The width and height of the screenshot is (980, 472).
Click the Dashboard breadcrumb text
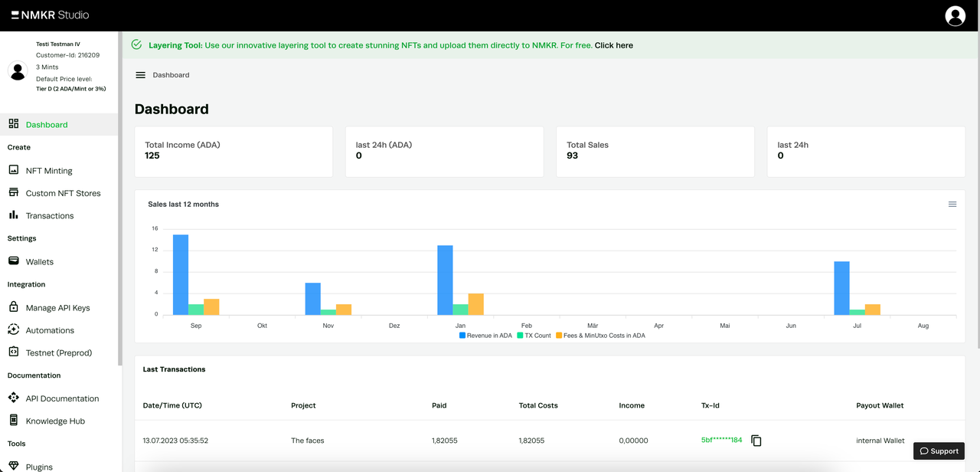pos(171,75)
